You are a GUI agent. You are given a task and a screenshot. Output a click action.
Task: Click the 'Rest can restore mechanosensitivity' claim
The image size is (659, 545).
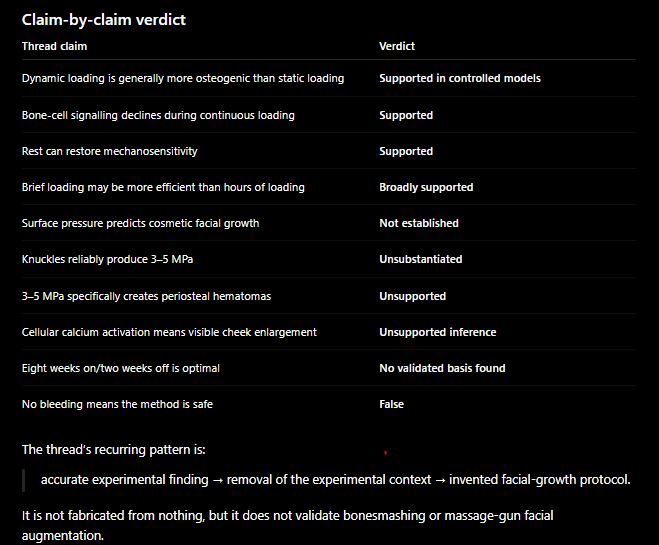[109, 151]
